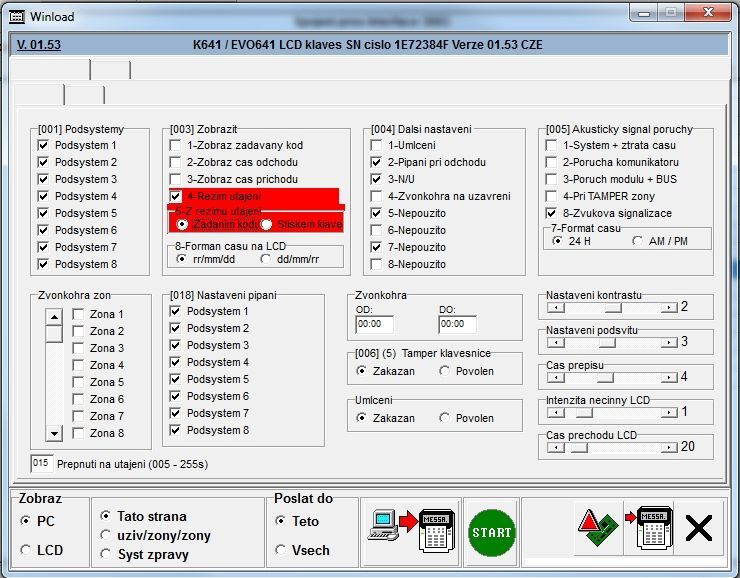Screen dimensions: 740x578
Task: Click right arrow of Nastaveni kontrastu slider
Action: tap(670, 307)
